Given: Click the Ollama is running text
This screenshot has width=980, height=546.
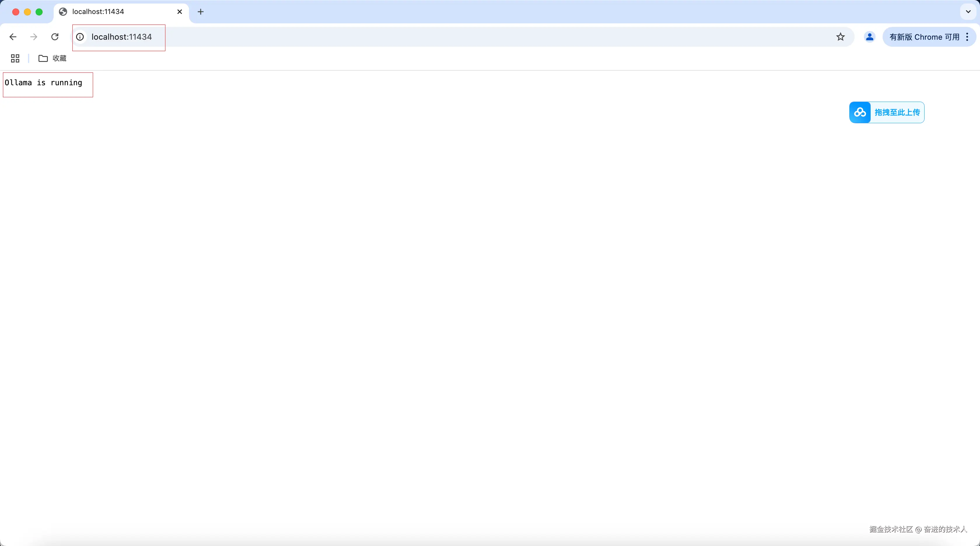Looking at the screenshot, I should point(43,83).
